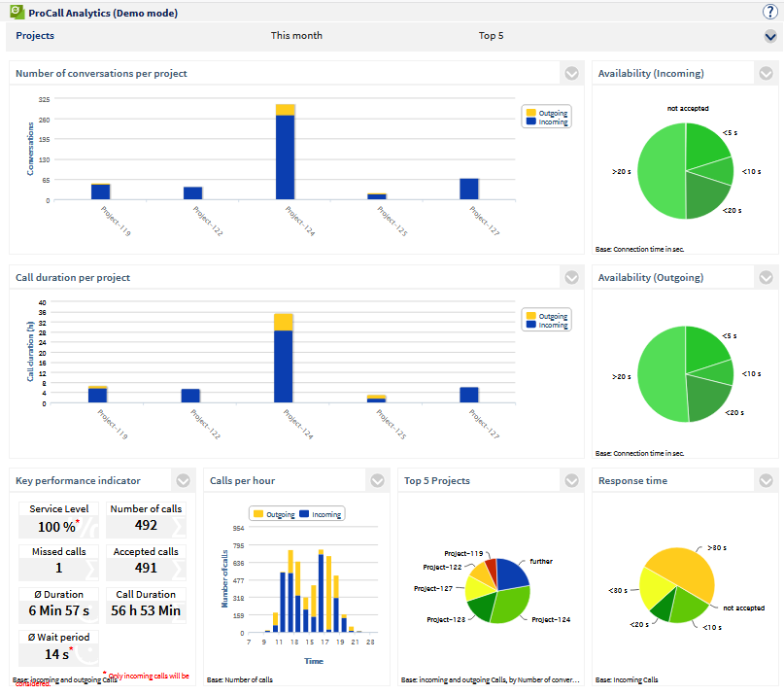Viewport: 784px width, 695px height.
Task: Open dropdown on Key performance indicator panel
Action: [183, 480]
